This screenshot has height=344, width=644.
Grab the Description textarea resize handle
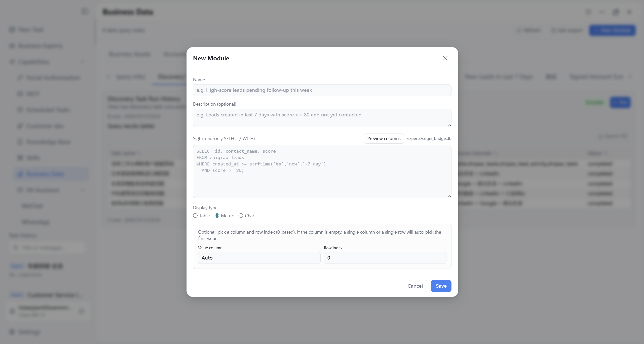tap(449, 125)
